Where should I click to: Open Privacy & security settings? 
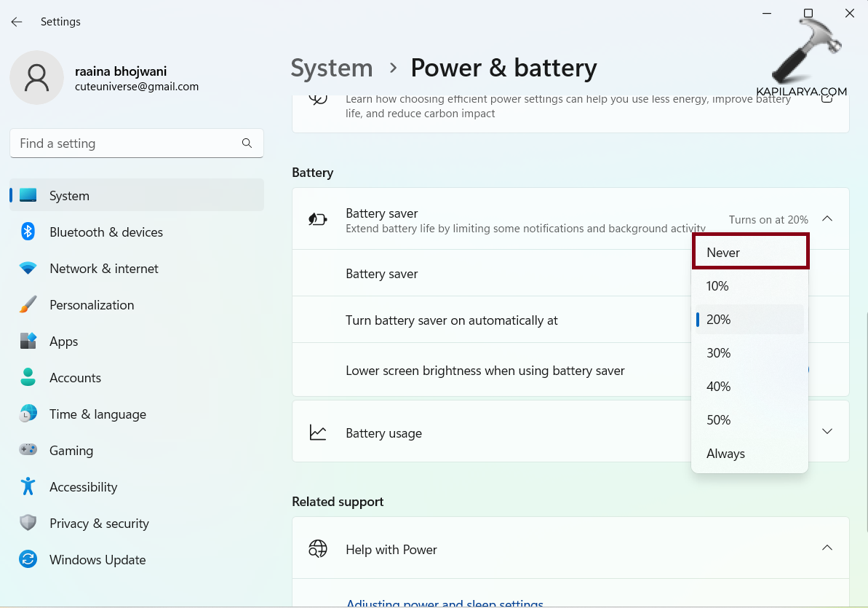99,524
